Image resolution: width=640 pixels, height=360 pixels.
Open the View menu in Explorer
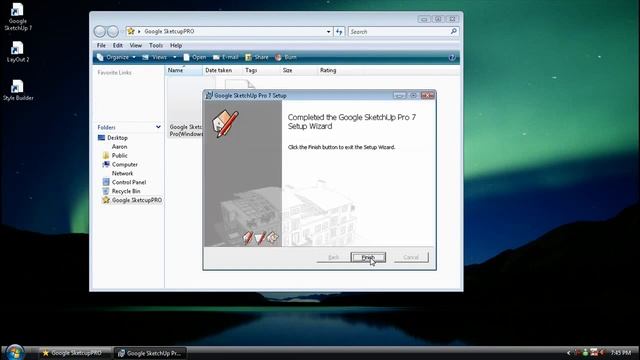[136, 45]
